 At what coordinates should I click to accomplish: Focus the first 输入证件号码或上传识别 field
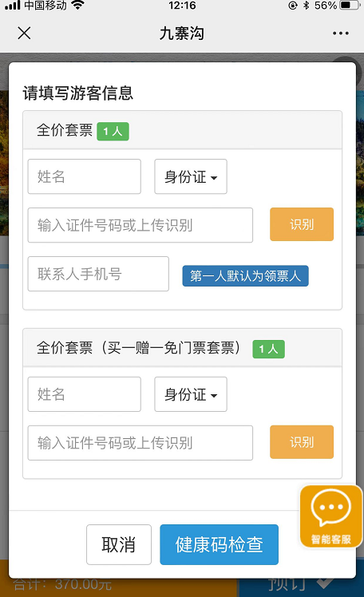(140, 225)
